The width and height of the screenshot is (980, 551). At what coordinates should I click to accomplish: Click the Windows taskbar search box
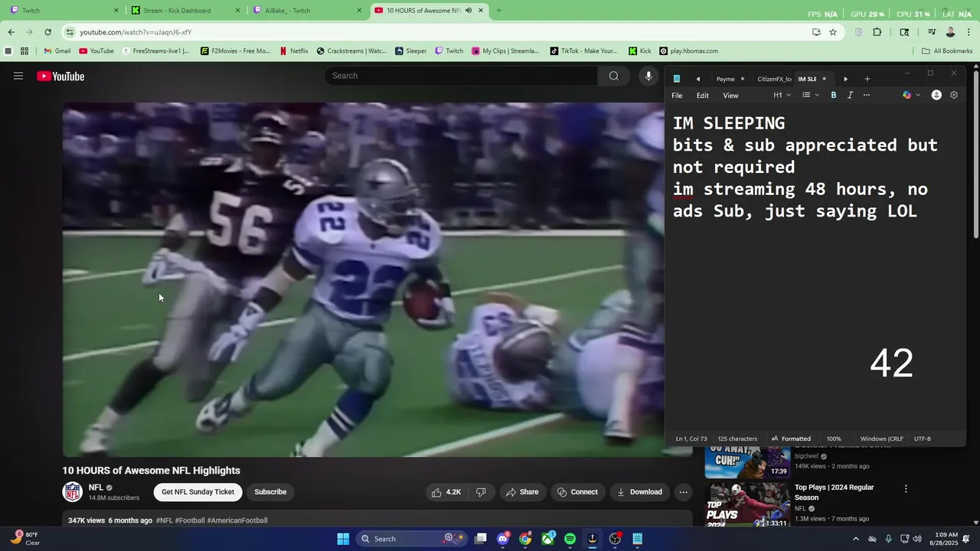click(x=410, y=539)
